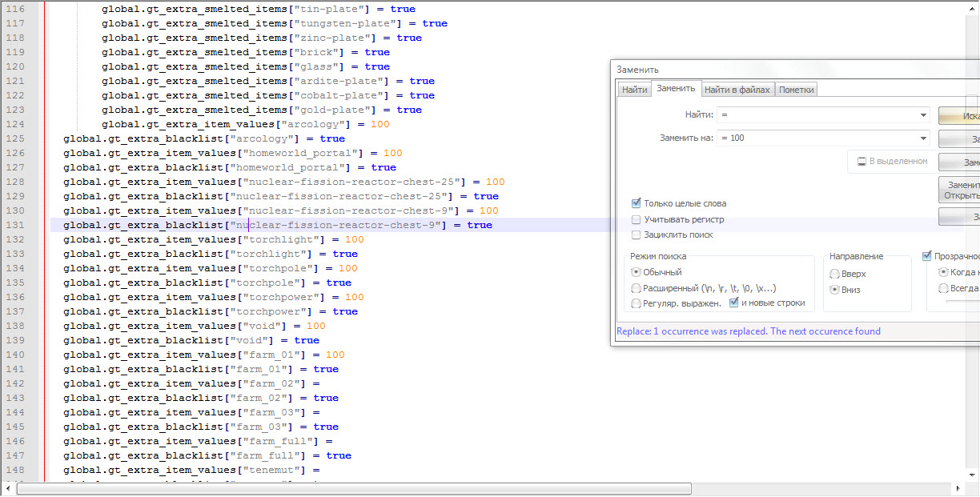
Task: Select Обычный search mode
Action: pyautogui.click(x=637, y=272)
